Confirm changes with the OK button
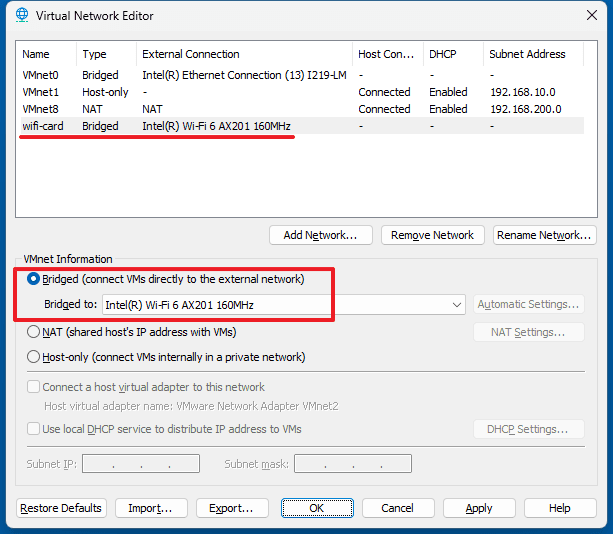The image size is (613, 534). pos(316,508)
